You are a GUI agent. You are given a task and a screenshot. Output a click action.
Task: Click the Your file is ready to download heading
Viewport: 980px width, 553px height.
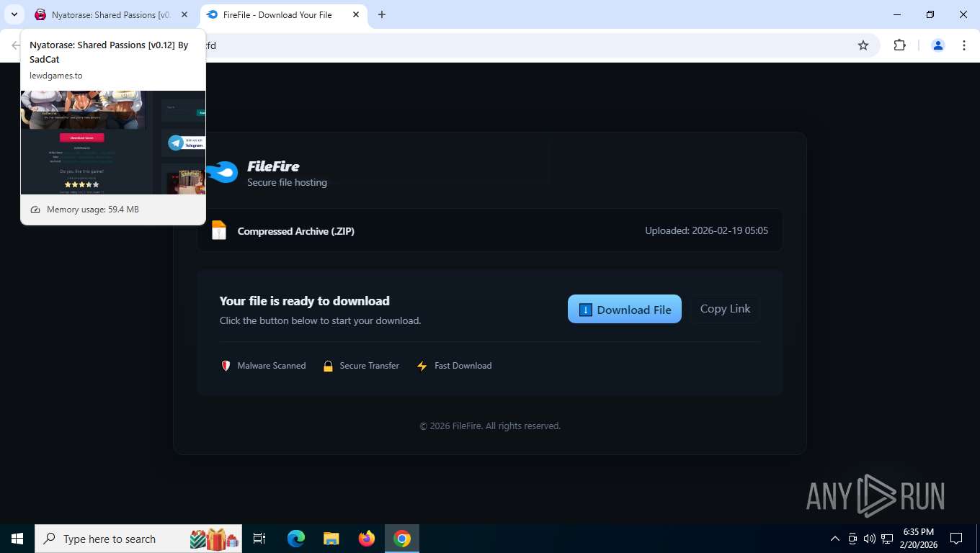[x=305, y=301]
